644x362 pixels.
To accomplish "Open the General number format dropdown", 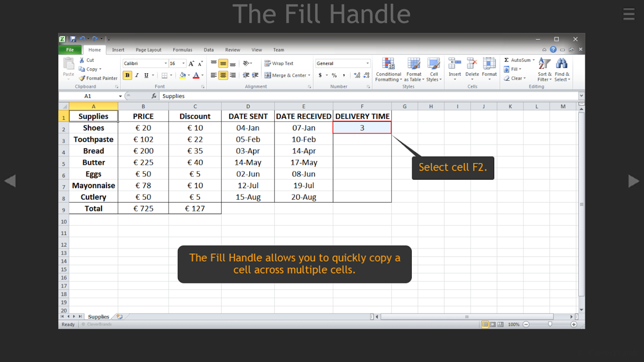I will click(367, 64).
